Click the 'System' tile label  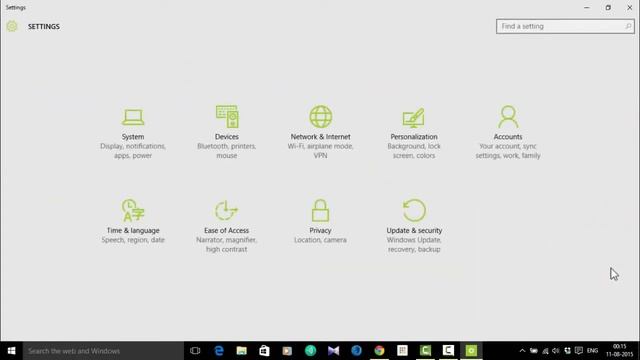click(x=133, y=137)
